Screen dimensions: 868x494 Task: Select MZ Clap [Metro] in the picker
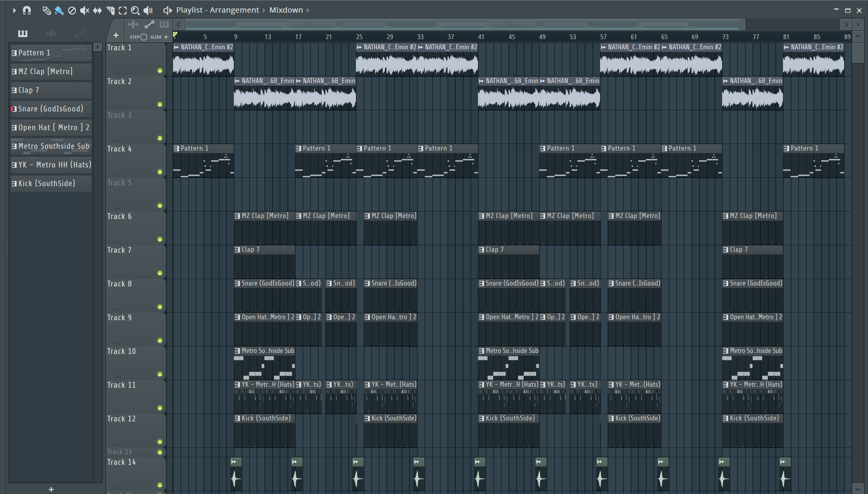51,72
